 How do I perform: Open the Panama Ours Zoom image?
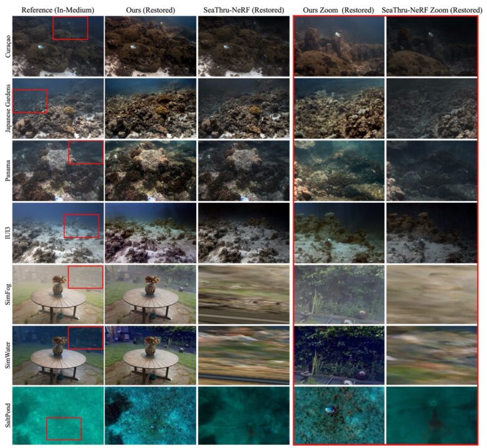coord(339,170)
